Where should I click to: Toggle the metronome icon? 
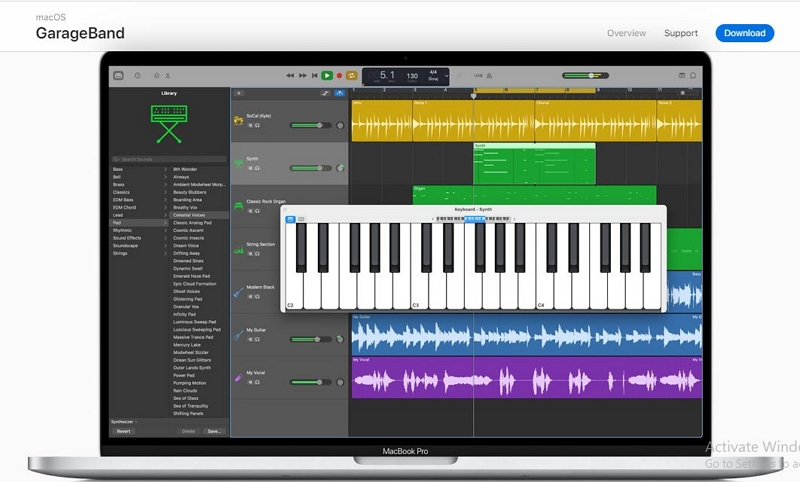click(489, 75)
